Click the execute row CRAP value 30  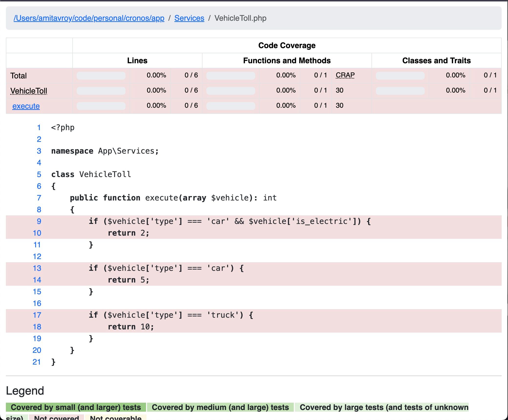339,105
